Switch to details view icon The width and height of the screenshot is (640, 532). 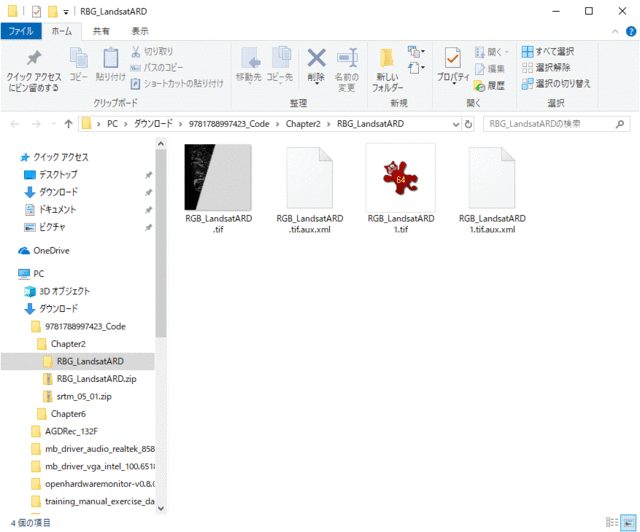pos(612,522)
